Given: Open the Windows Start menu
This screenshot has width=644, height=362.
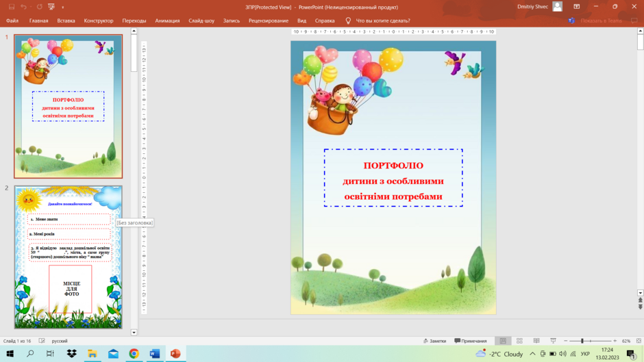Looking at the screenshot, I should (x=10, y=353).
